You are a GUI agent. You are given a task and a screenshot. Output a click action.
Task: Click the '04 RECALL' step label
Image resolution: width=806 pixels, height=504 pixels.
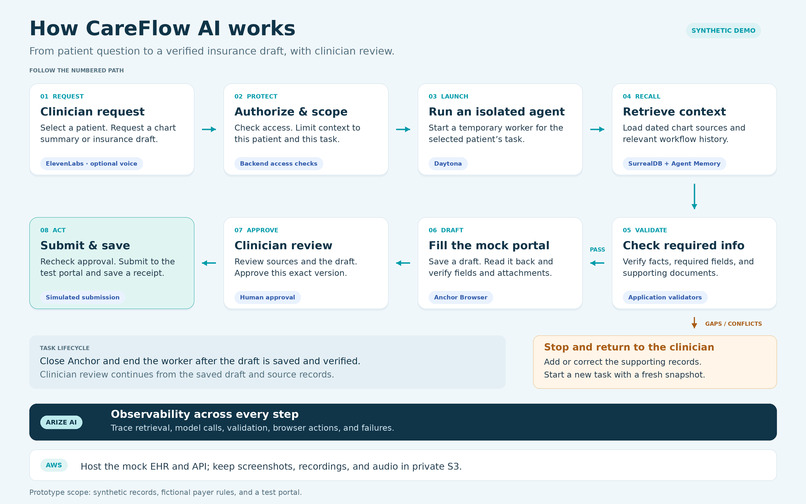pos(642,96)
